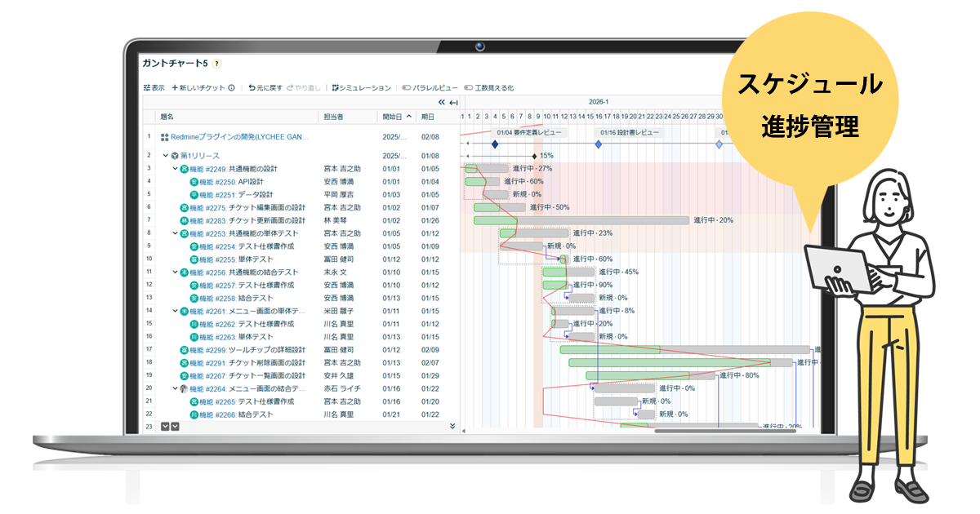The height and width of the screenshot is (514, 980).
Task: Click the left arrow-to-bar icon above the grid
Action: tap(453, 103)
